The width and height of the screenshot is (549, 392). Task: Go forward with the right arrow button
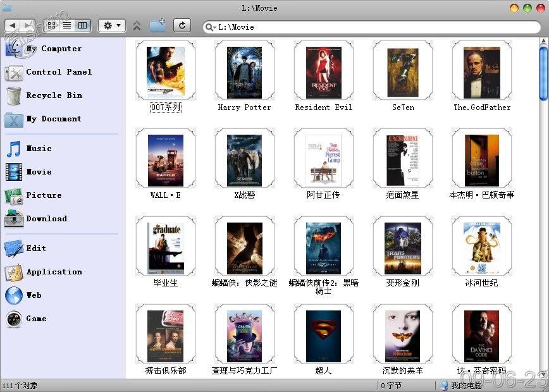(x=27, y=25)
